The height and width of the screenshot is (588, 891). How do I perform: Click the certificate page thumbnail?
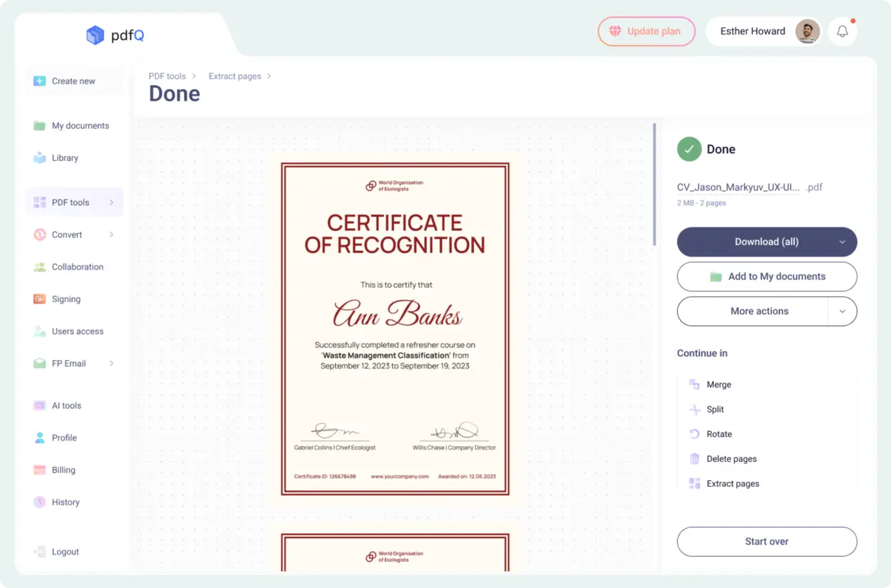click(395, 329)
